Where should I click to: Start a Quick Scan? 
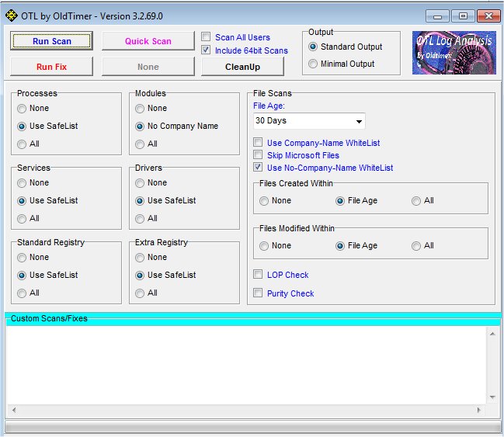click(x=148, y=41)
